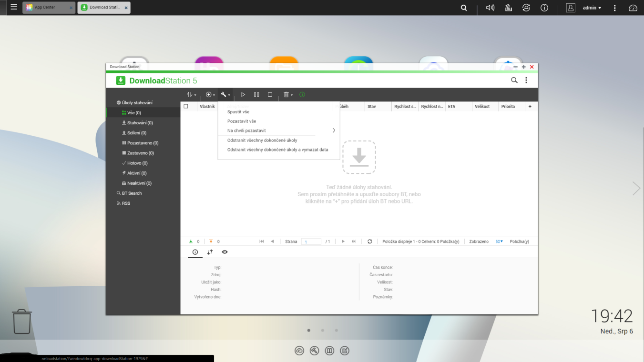Switch to the eye icon detail tab
644x362 pixels.
(x=225, y=252)
